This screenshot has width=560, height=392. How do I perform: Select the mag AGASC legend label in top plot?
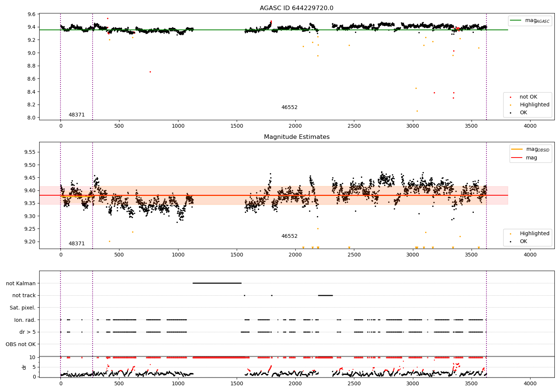(537, 21)
